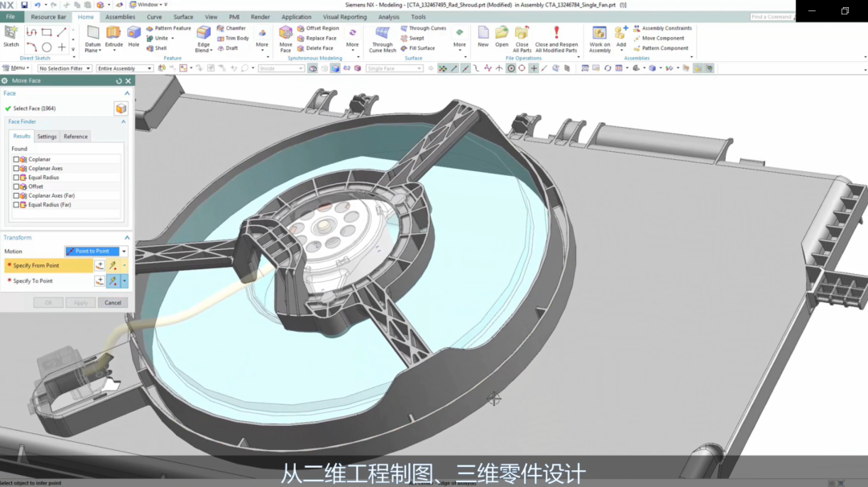The image size is (868, 487).
Task: Switch to the Settings tab in Face Finder
Action: pos(47,136)
